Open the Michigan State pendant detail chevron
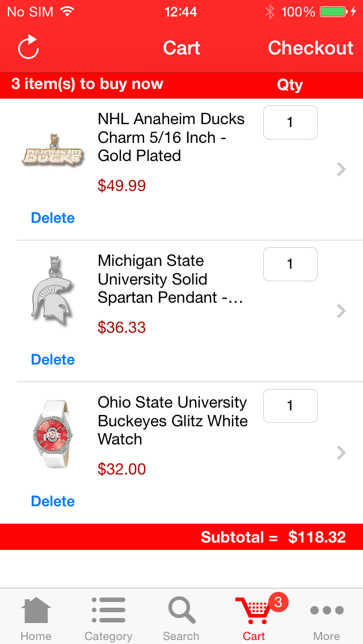Image resolution: width=363 pixels, height=644 pixels. [x=341, y=311]
